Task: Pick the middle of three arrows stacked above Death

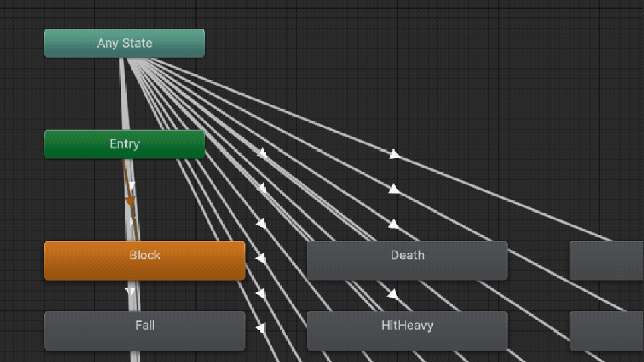Action: tap(394, 189)
